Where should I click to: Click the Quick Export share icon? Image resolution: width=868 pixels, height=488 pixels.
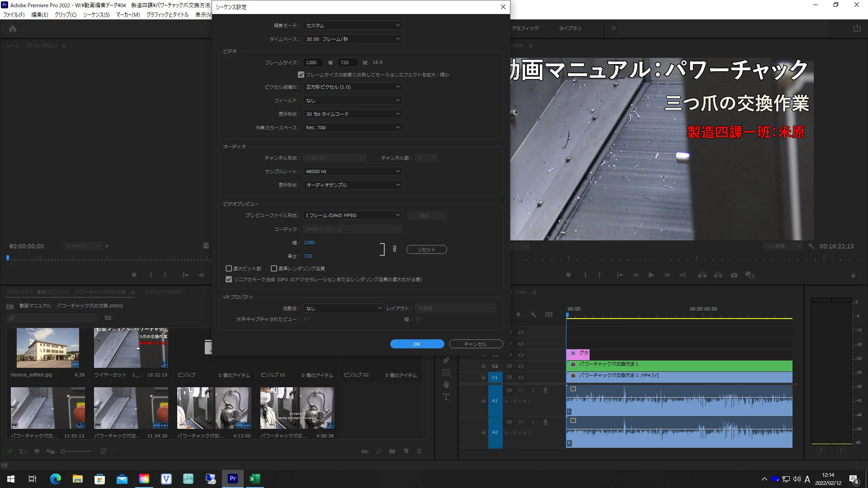(x=857, y=28)
